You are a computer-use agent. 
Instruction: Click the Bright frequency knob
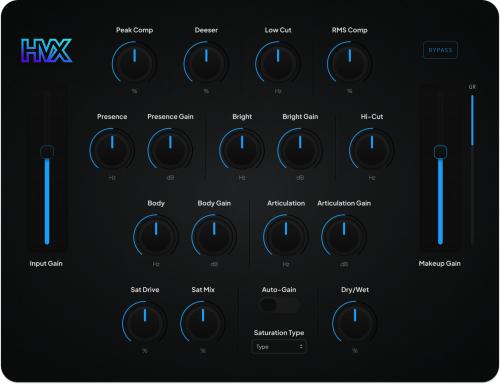(242, 149)
